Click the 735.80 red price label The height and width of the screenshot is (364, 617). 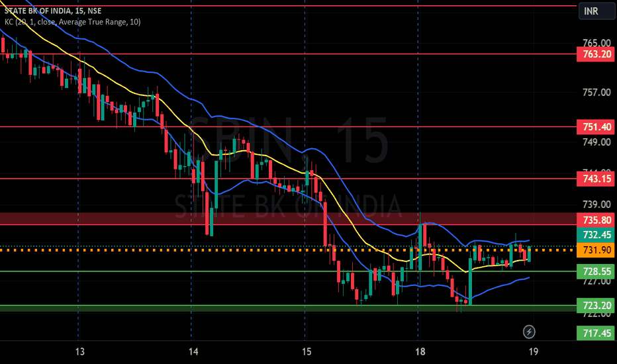coord(596,220)
